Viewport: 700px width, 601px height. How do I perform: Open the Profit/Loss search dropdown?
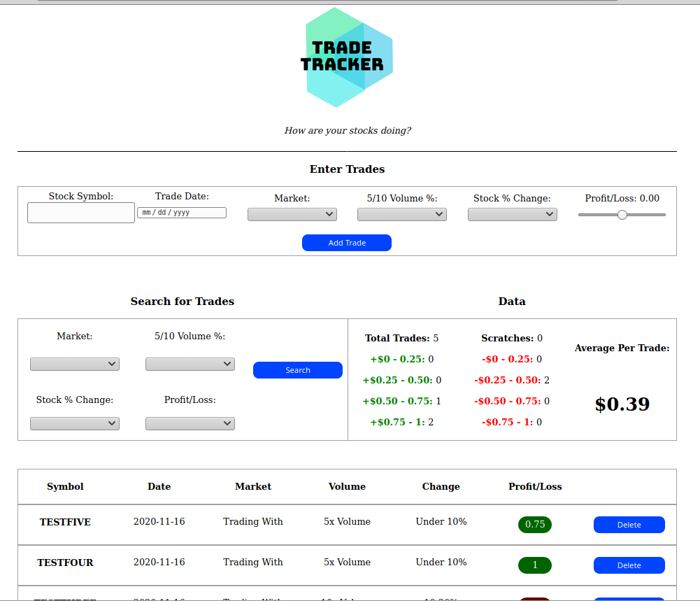click(x=190, y=423)
